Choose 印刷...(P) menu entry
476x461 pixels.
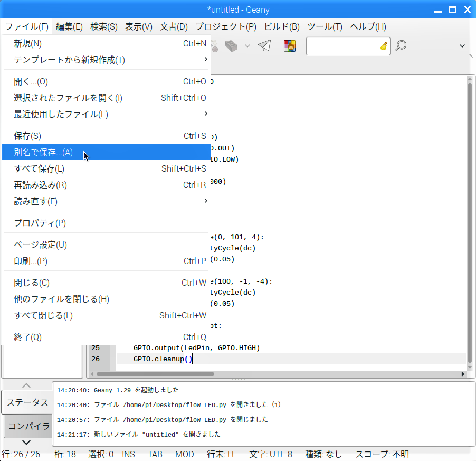pyautogui.click(x=106, y=261)
